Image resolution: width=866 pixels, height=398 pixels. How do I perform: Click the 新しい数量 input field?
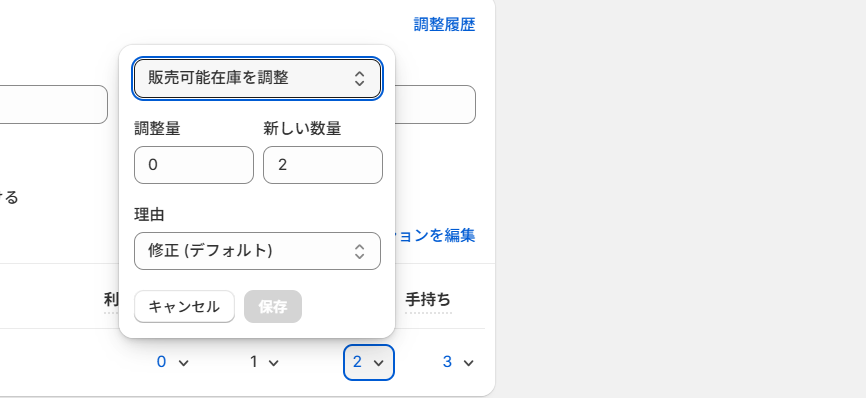coord(323,165)
